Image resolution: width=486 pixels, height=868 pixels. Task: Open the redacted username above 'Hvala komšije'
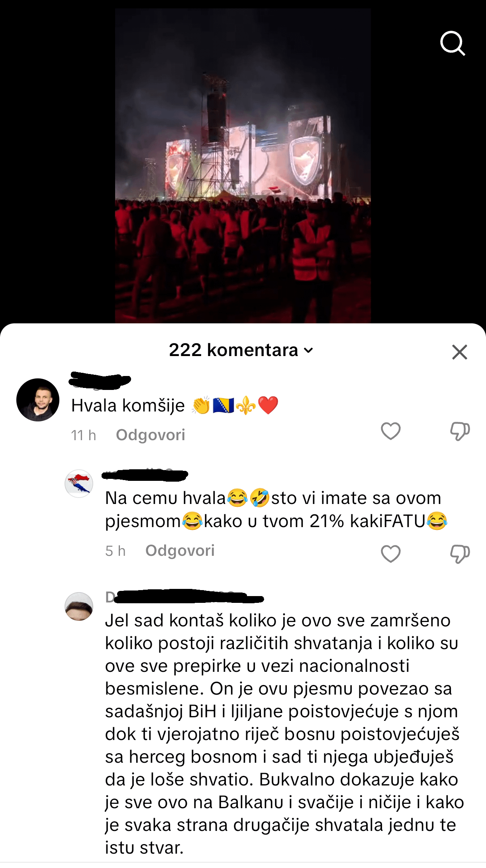pos(100,381)
